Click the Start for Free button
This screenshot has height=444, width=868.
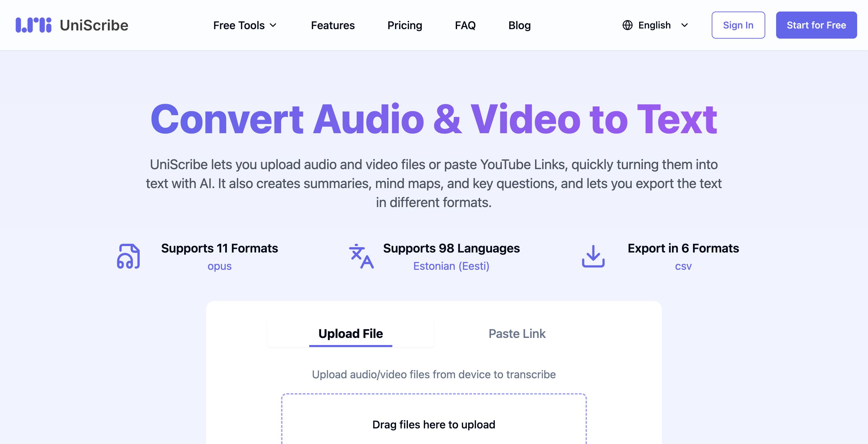point(816,25)
